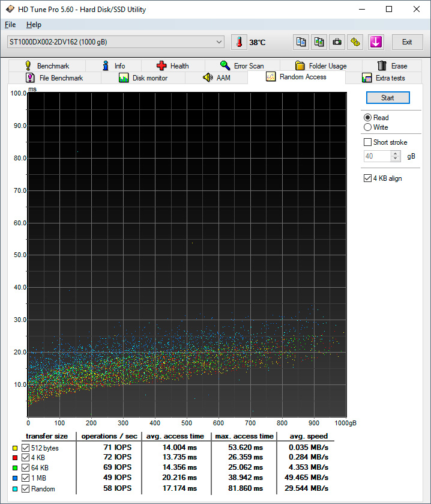
Task: Uncheck the 4 KB align checkbox
Action: click(x=368, y=178)
